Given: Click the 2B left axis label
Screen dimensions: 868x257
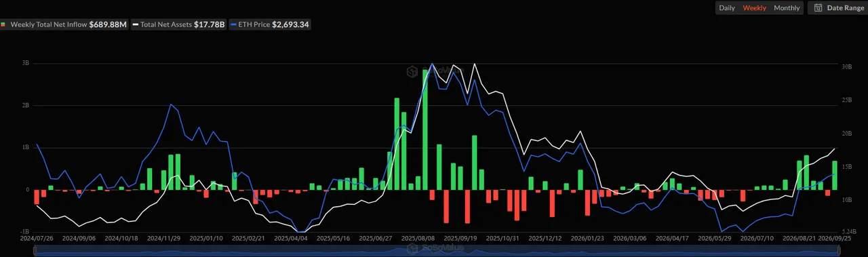Looking at the screenshot, I should click(25, 105).
